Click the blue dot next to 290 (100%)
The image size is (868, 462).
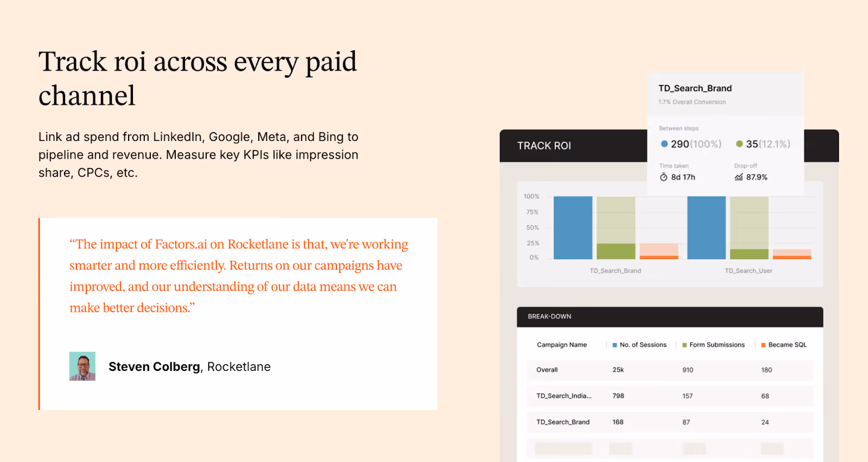[x=665, y=144]
